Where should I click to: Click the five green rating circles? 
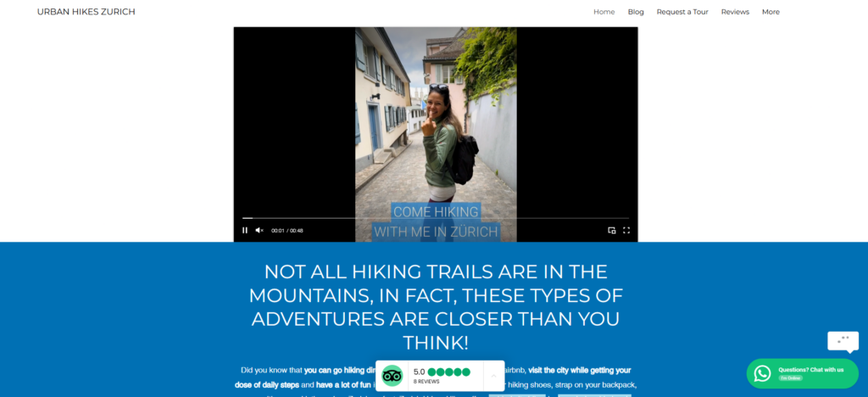448,372
